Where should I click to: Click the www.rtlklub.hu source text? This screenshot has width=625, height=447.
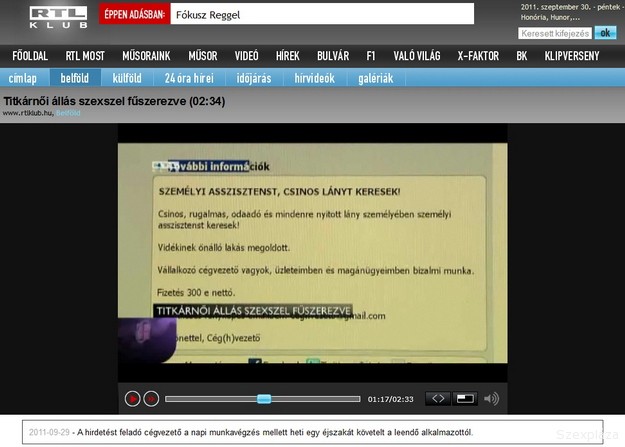28,113
